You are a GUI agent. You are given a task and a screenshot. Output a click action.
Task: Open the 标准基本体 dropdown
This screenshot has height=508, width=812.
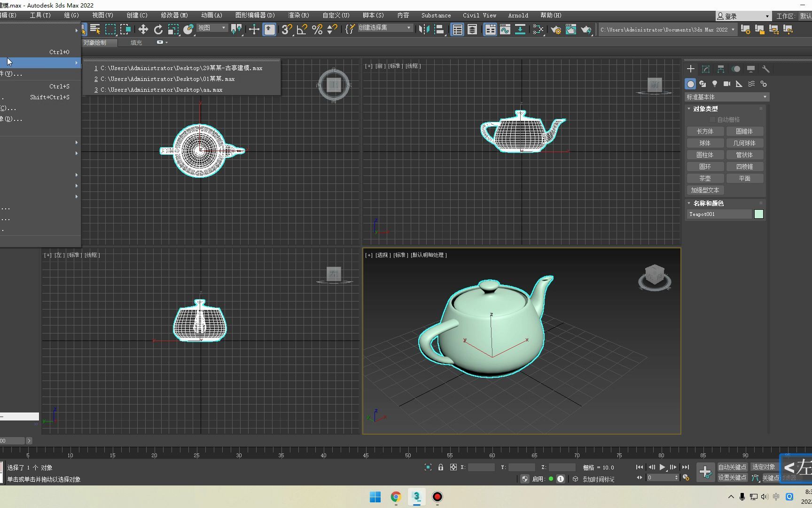click(726, 96)
